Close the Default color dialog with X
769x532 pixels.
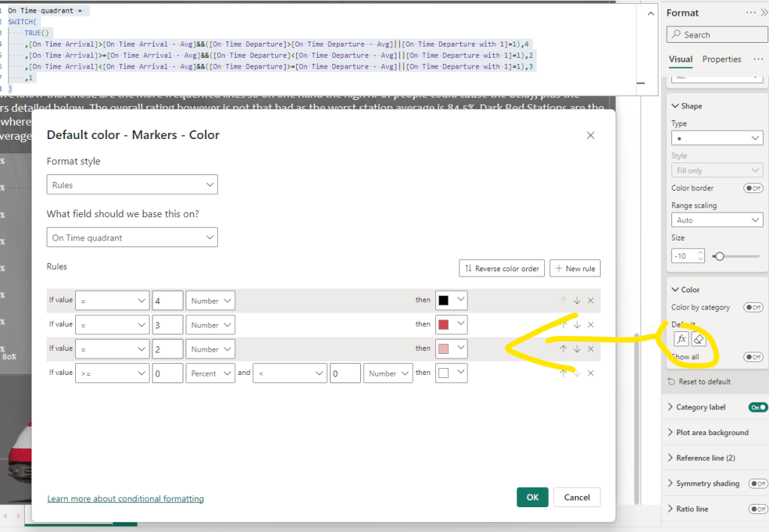[x=590, y=135]
